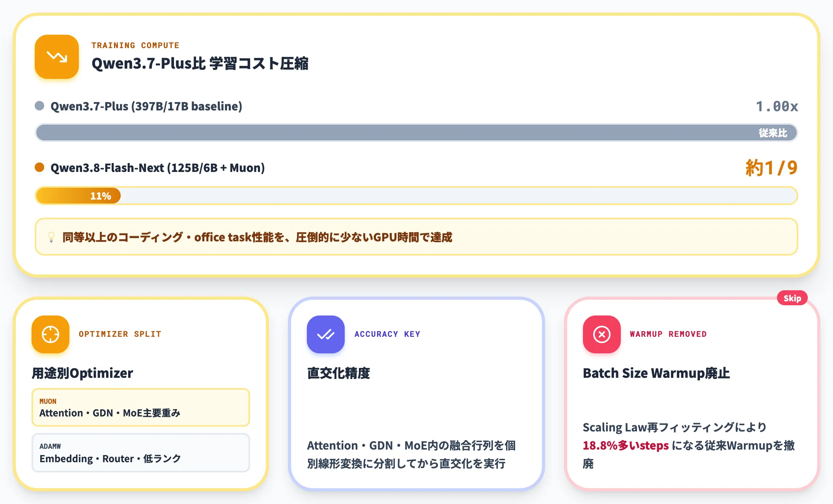Click the WARMUP REMOVED label
This screenshot has height=504, width=833.
668,334
